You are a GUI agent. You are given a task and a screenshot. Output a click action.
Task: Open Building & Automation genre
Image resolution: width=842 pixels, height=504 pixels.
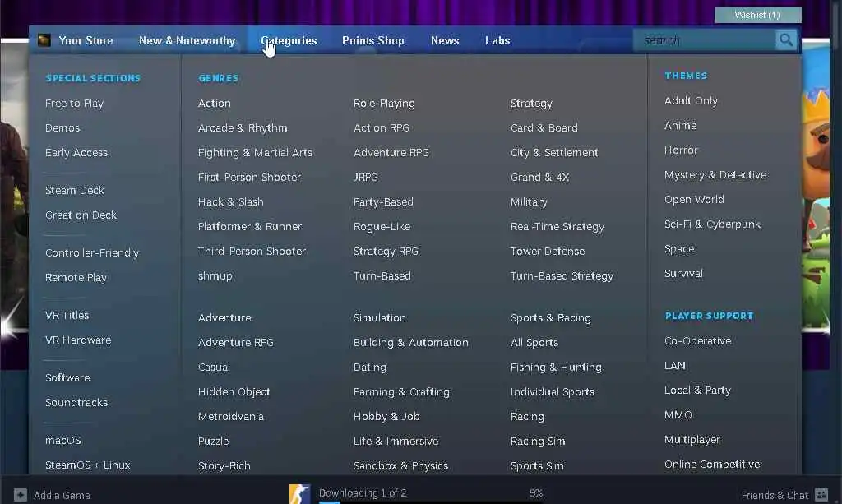tap(411, 343)
